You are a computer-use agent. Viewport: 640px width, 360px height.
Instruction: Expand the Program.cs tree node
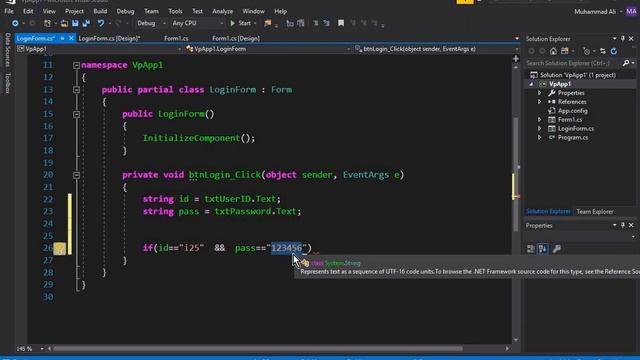click(540, 138)
